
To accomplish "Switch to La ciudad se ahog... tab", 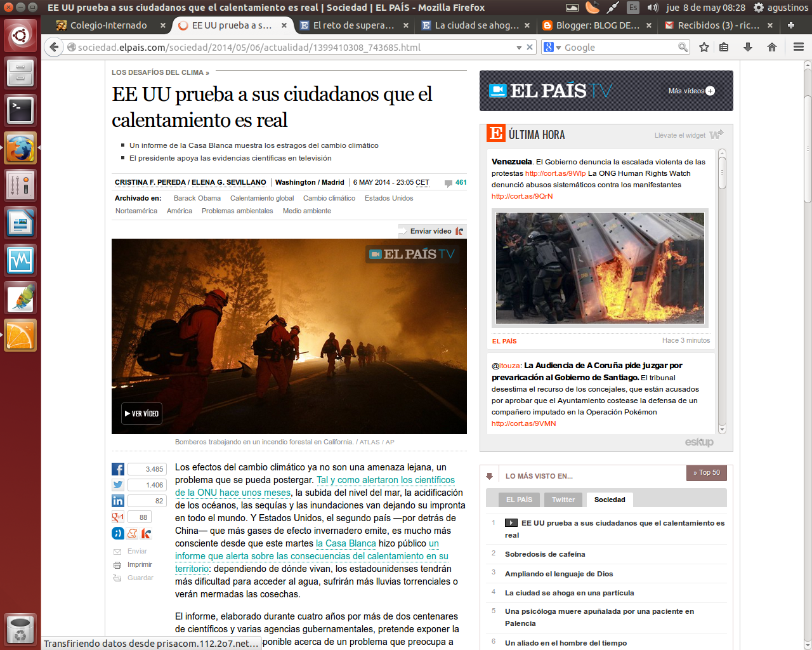I will 476,25.
